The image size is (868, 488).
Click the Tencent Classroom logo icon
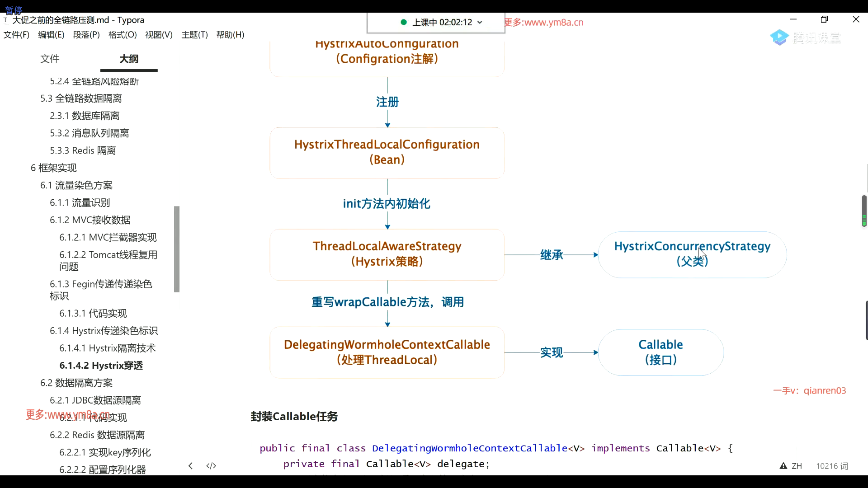[x=779, y=38]
